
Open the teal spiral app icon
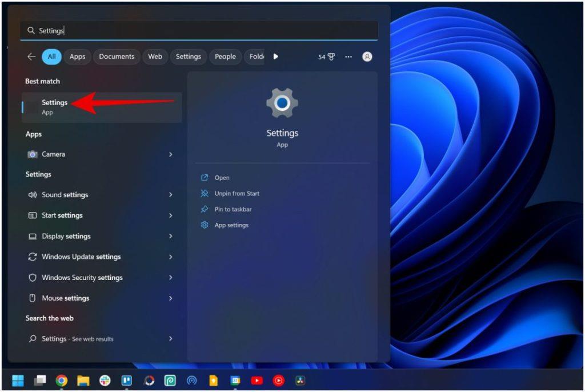pyautogui.click(x=170, y=381)
